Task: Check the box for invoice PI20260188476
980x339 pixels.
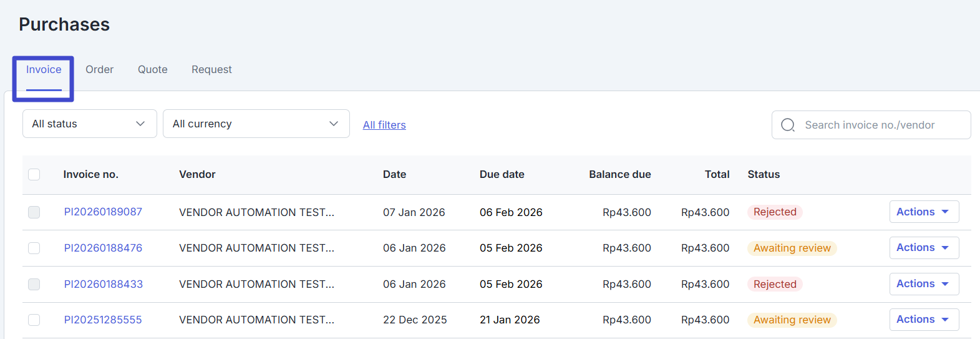Action: (x=34, y=248)
